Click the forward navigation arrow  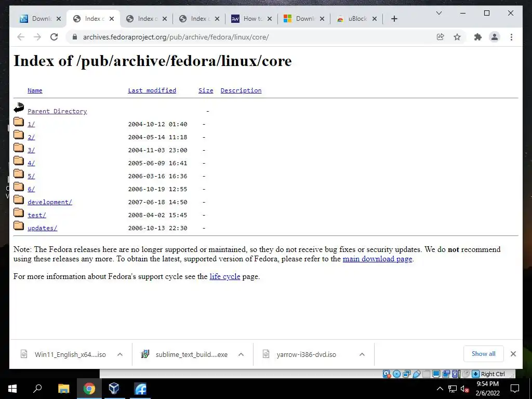click(37, 37)
